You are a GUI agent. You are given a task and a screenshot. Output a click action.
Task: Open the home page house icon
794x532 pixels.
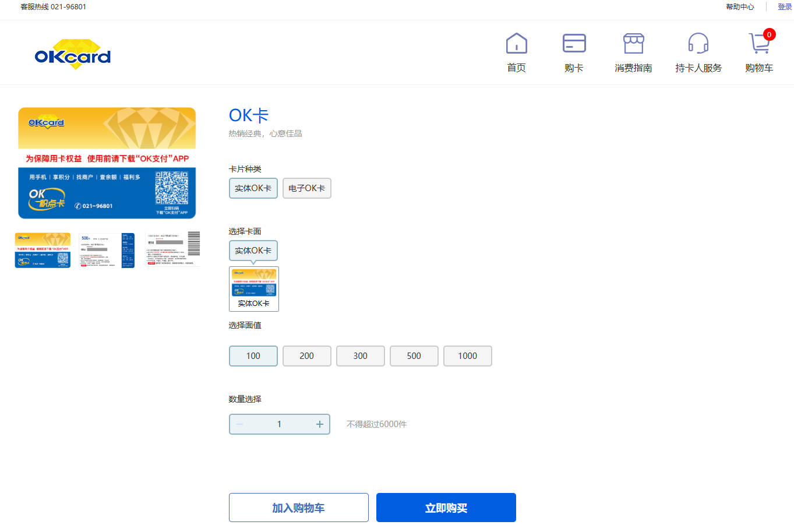[x=517, y=44]
